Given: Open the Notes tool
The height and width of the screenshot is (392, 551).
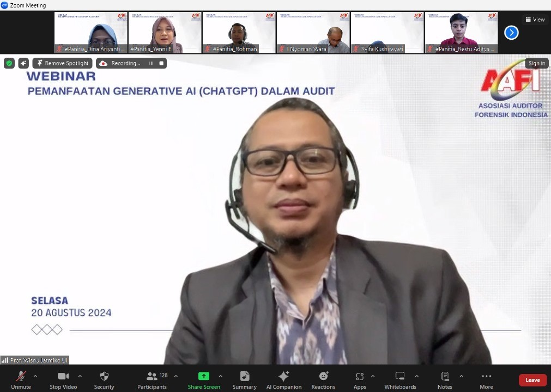Looking at the screenshot, I should (x=445, y=376).
